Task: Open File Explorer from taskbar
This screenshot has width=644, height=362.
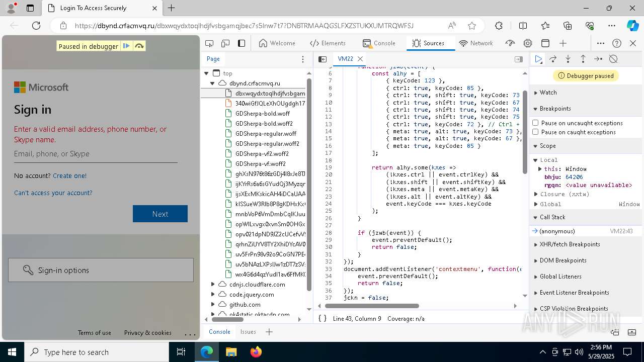Action: (x=231, y=352)
